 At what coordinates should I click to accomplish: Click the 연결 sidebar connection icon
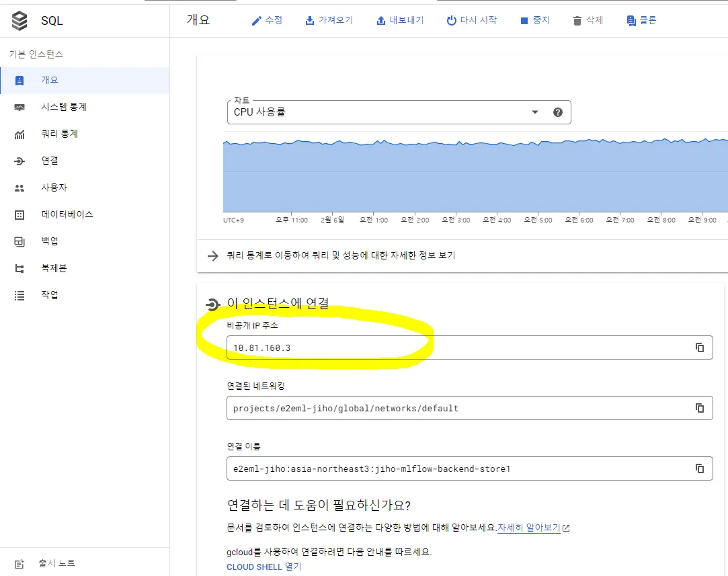(19, 161)
